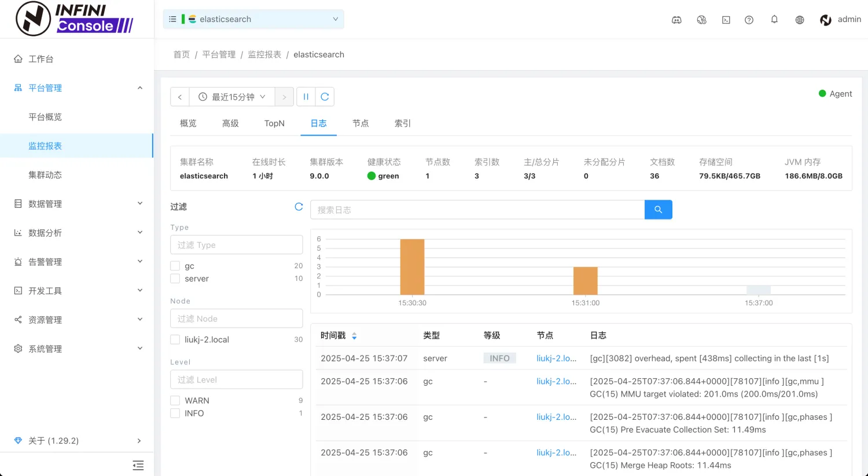
Task: Open the time range dropdown showing 最近15分钟
Action: (x=232, y=97)
